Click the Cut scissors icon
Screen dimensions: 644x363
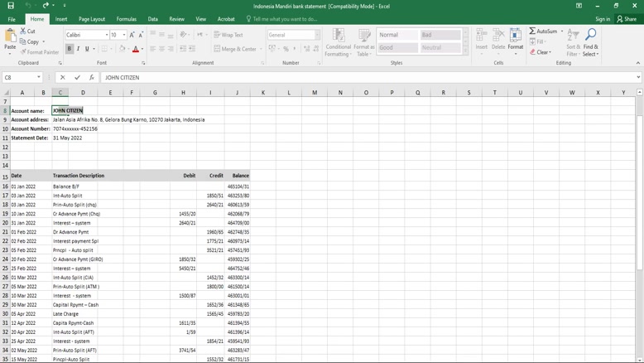[x=22, y=31]
